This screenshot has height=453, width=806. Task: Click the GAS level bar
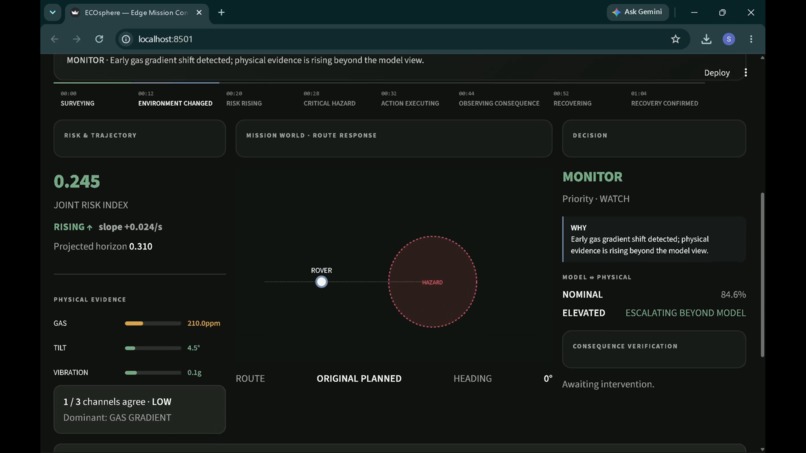[x=153, y=323]
